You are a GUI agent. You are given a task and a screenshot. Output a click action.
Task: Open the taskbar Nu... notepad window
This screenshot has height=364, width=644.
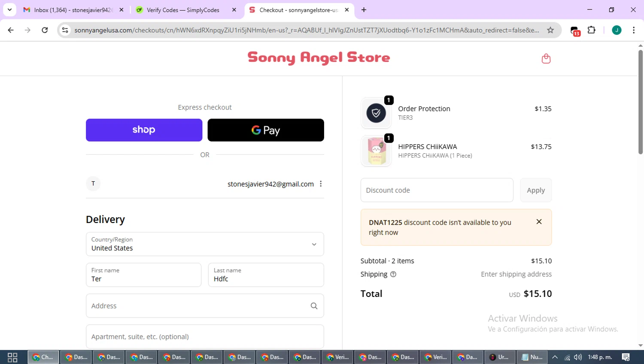(532, 357)
